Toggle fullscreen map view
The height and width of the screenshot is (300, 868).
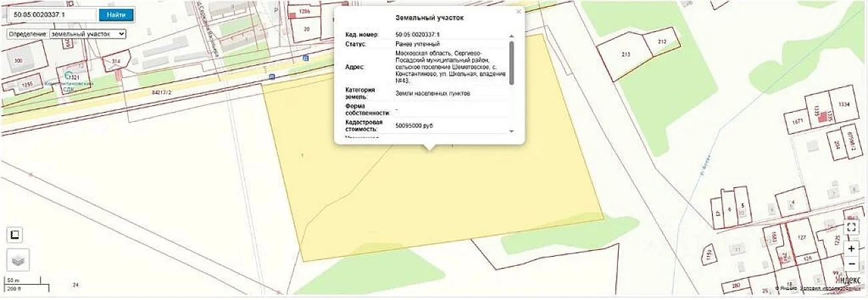coord(851,227)
